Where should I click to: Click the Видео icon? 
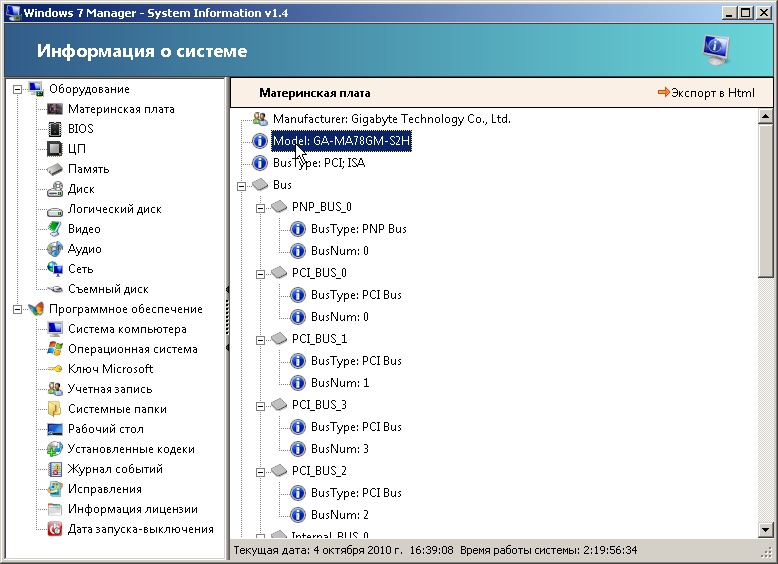tap(55, 229)
